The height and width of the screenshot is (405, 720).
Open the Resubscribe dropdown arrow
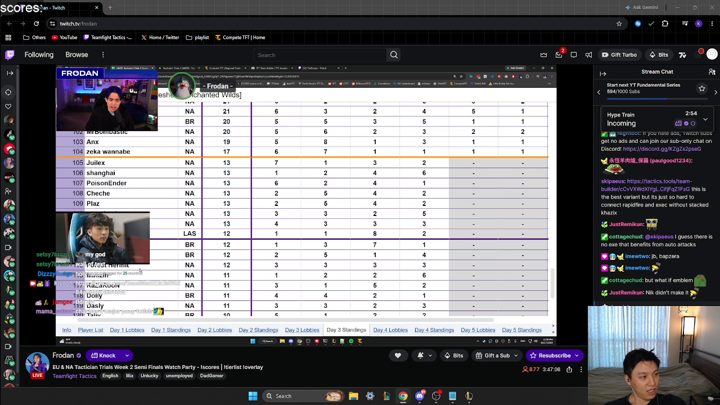(x=577, y=355)
